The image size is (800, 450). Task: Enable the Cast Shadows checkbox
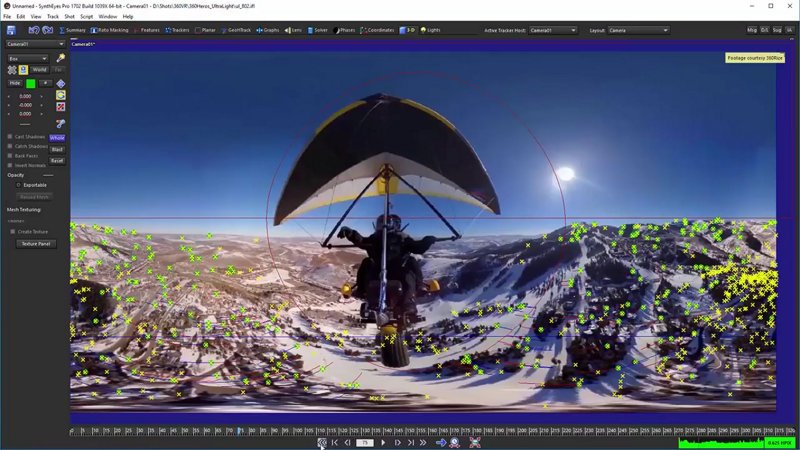[10, 137]
